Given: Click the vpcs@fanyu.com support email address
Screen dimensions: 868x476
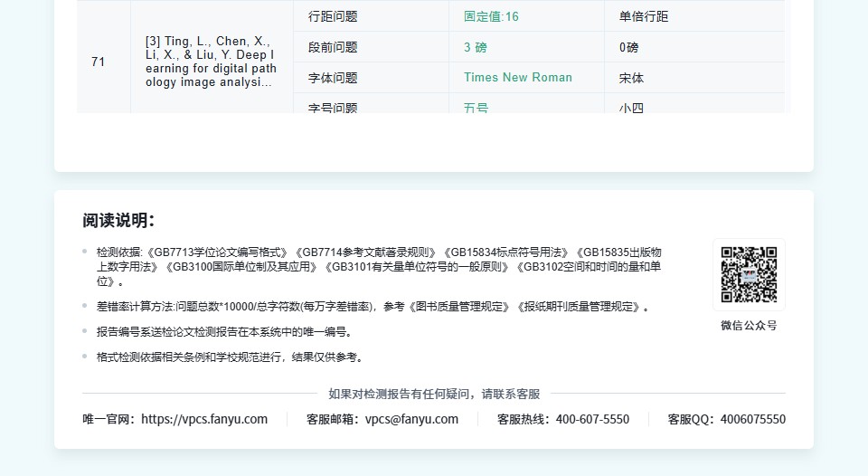Looking at the screenshot, I should [411, 419].
